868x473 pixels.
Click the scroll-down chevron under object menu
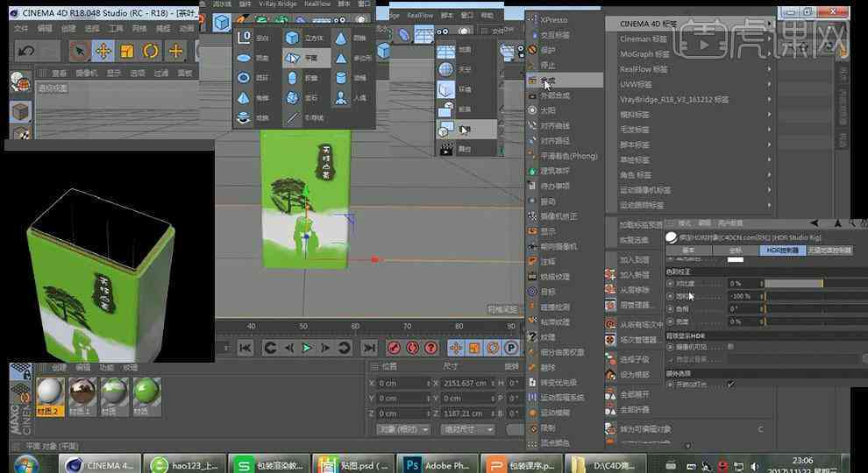tap(688, 445)
